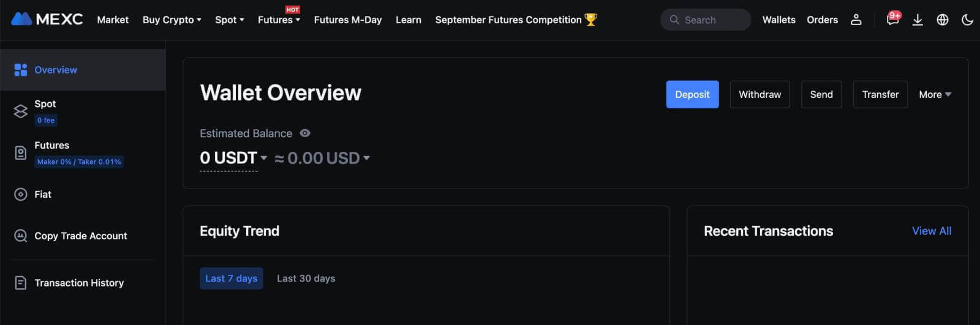Select the Last 7 days tab
The image size is (980, 325).
(x=231, y=278)
